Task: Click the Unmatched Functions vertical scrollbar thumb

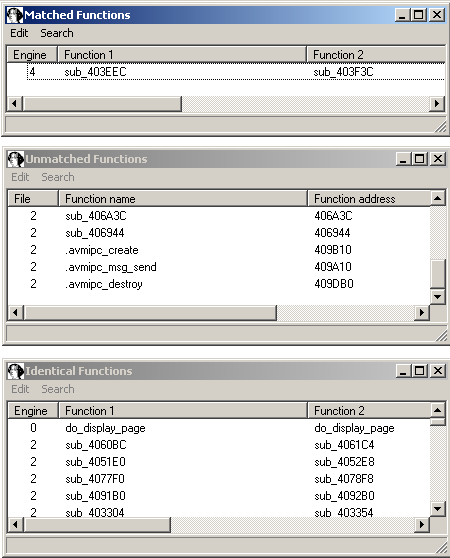Action: [x=438, y=274]
